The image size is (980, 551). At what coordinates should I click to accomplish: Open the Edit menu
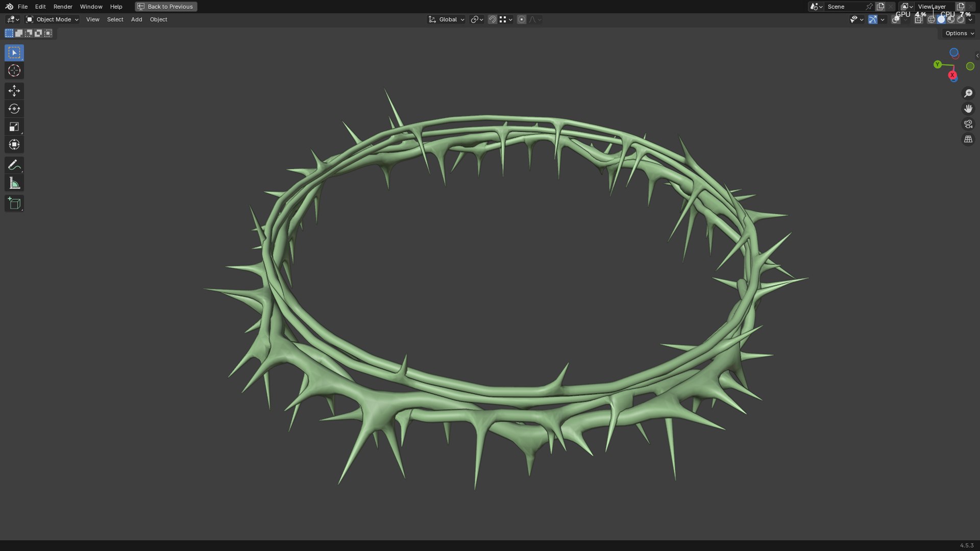tap(40, 7)
